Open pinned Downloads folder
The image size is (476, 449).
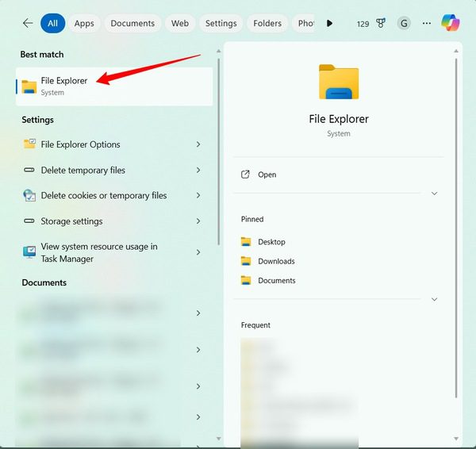pyautogui.click(x=276, y=261)
